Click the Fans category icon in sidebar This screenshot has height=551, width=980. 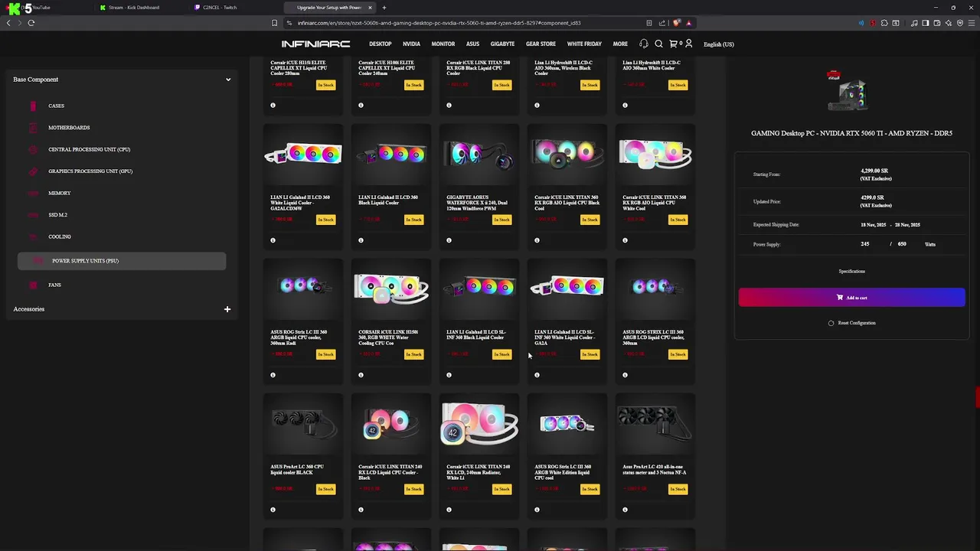(33, 285)
